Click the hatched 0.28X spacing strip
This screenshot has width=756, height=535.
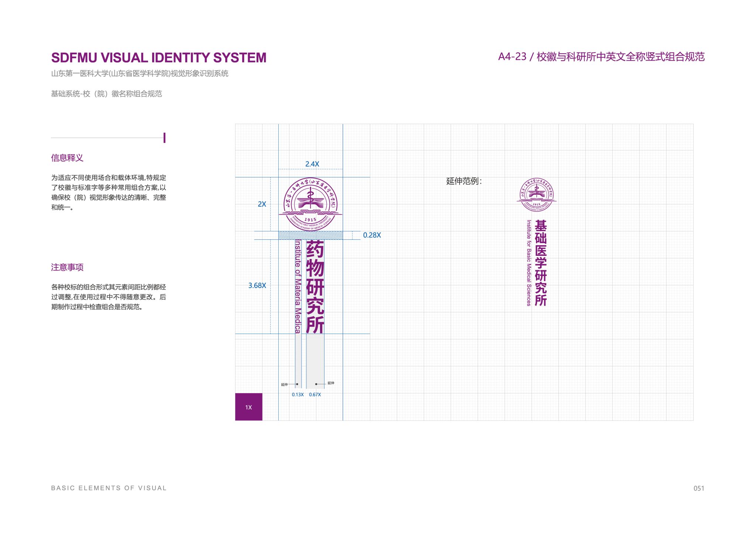(x=310, y=235)
